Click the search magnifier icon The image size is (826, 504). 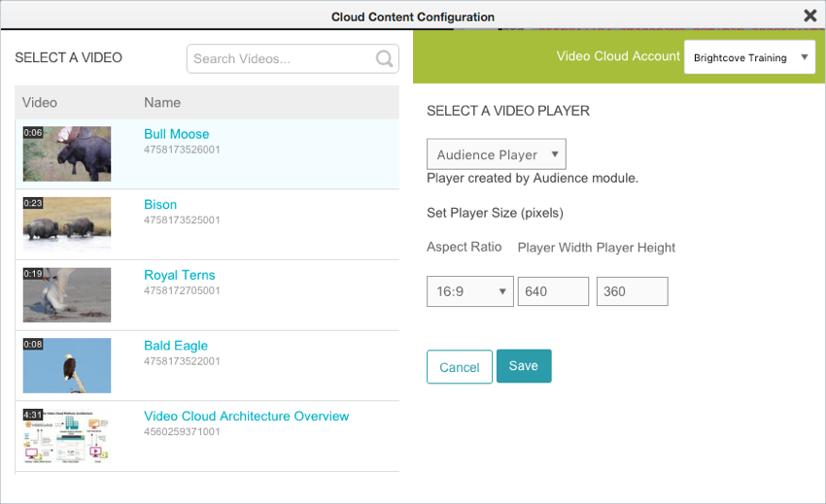click(385, 58)
